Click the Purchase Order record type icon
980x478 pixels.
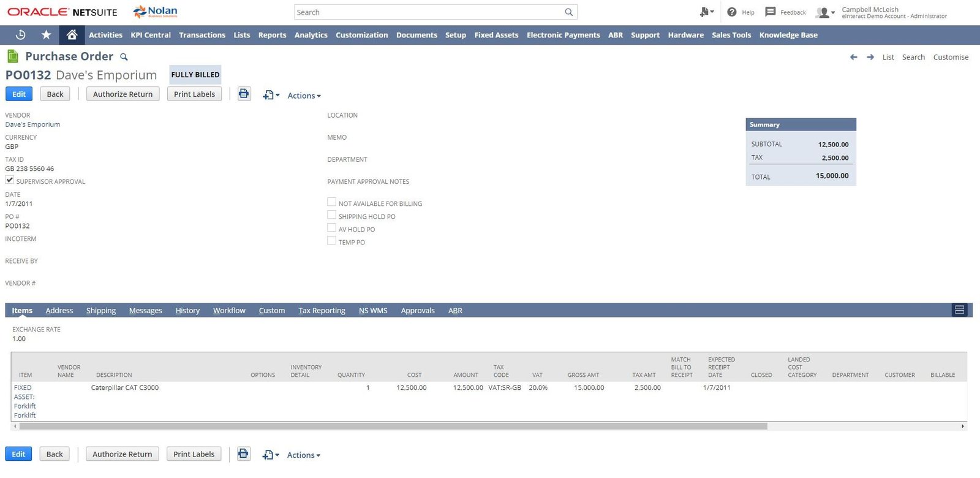point(12,56)
